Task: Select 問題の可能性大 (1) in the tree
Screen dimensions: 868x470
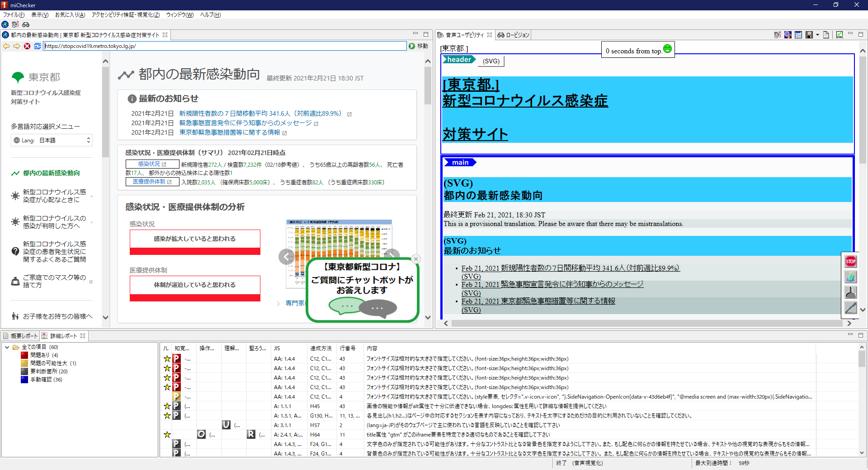Action: click(x=49, y=363)
